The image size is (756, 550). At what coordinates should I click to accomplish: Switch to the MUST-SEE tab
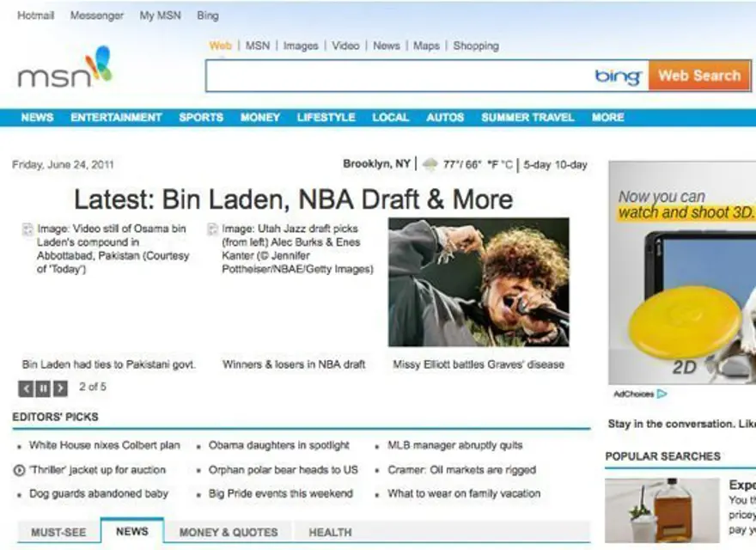pos(58,532)
